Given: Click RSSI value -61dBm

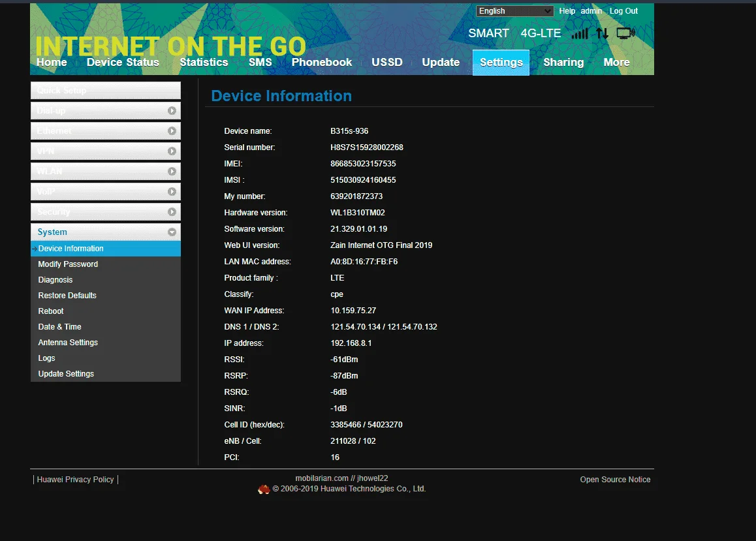Looking at the screenshot, I should 344,360.
